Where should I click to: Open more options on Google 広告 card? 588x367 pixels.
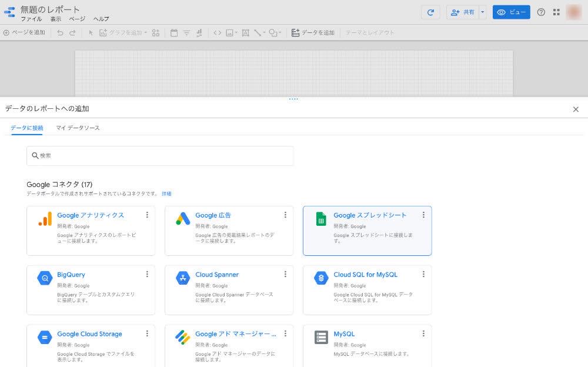coord(285,215)
